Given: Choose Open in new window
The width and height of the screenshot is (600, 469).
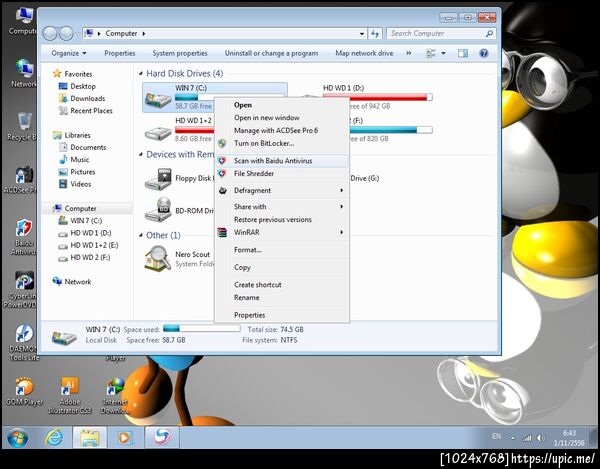Looking at the screenshot, I should tap(282, 117).
